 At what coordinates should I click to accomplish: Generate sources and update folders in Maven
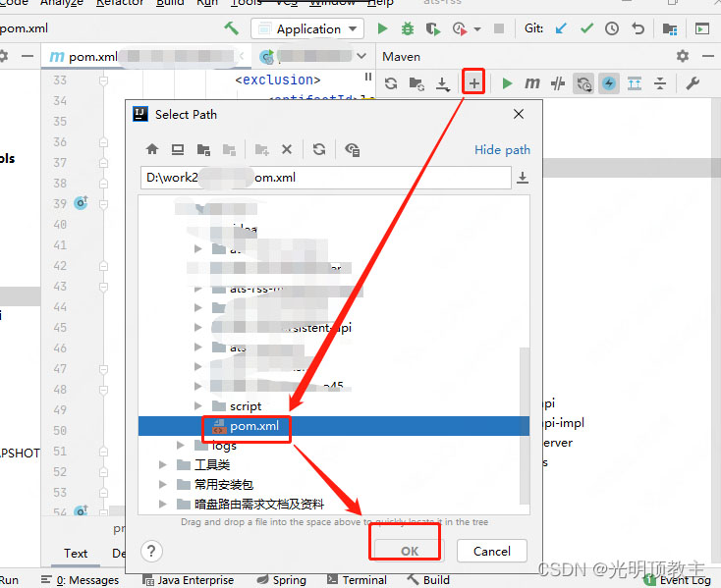point(416,83)
